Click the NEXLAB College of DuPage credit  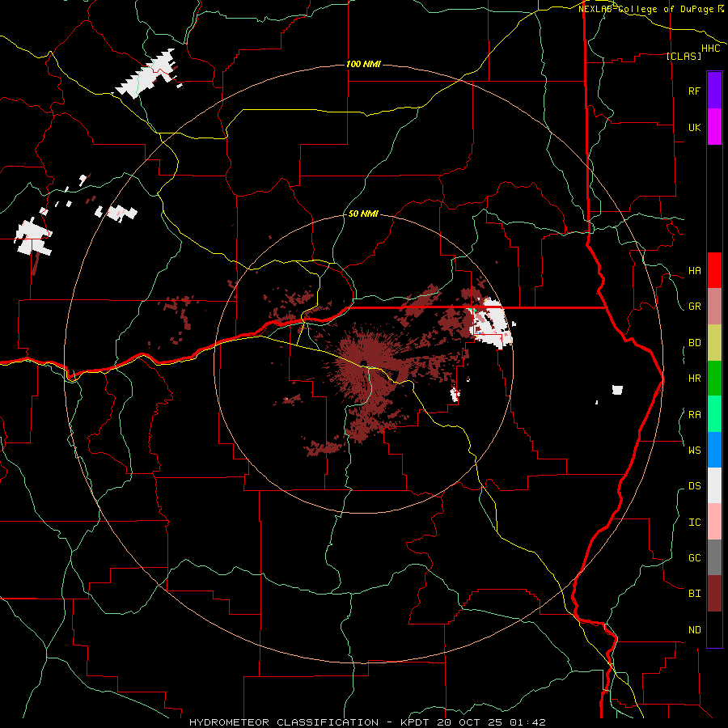pos(650,9)
